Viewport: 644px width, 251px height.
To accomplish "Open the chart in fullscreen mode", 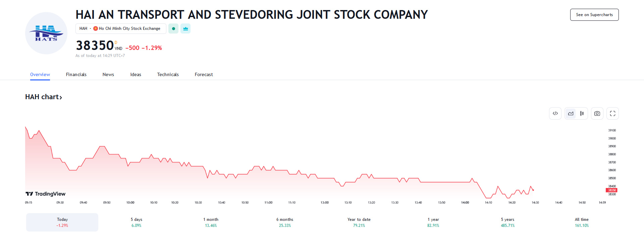I will pos(612,114).
